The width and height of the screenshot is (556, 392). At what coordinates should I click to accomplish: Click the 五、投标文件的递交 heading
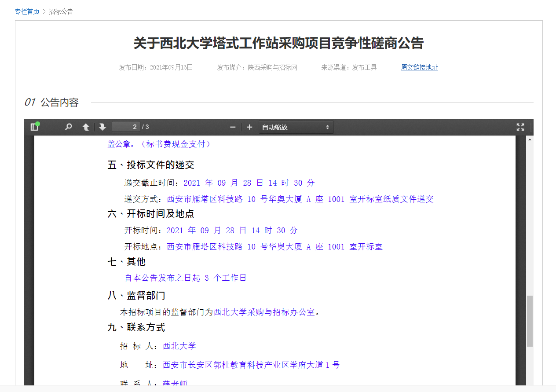tap(151, 165)
